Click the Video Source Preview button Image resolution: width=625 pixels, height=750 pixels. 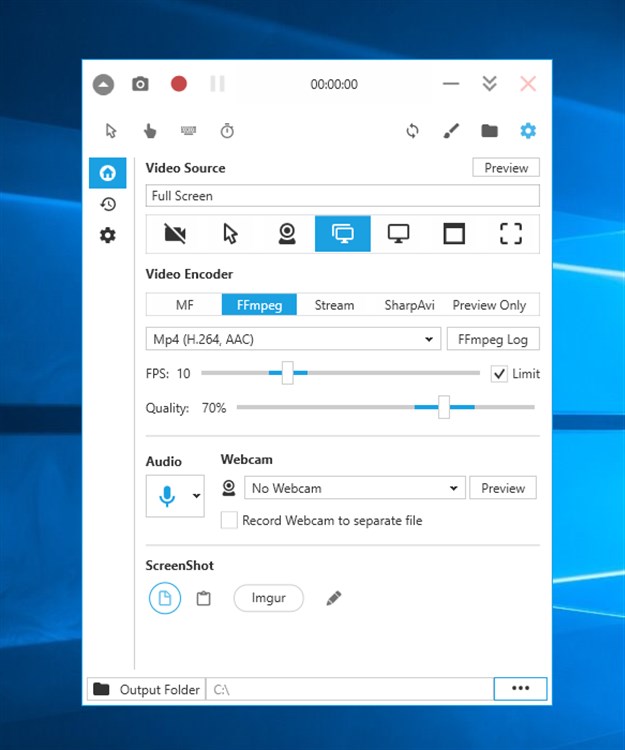[x=506, y=168]
